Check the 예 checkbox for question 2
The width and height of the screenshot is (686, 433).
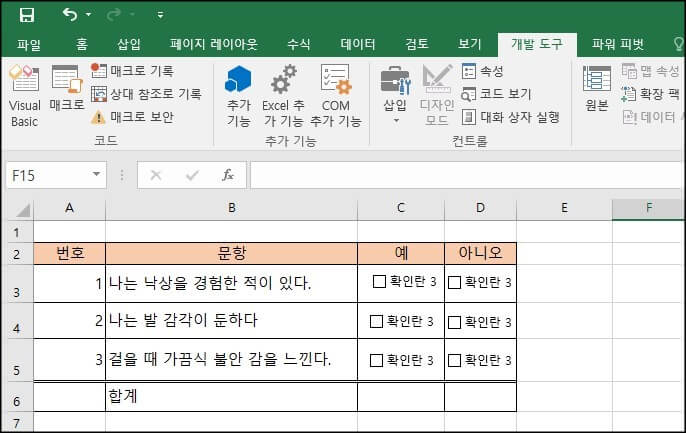pos(376,321)
